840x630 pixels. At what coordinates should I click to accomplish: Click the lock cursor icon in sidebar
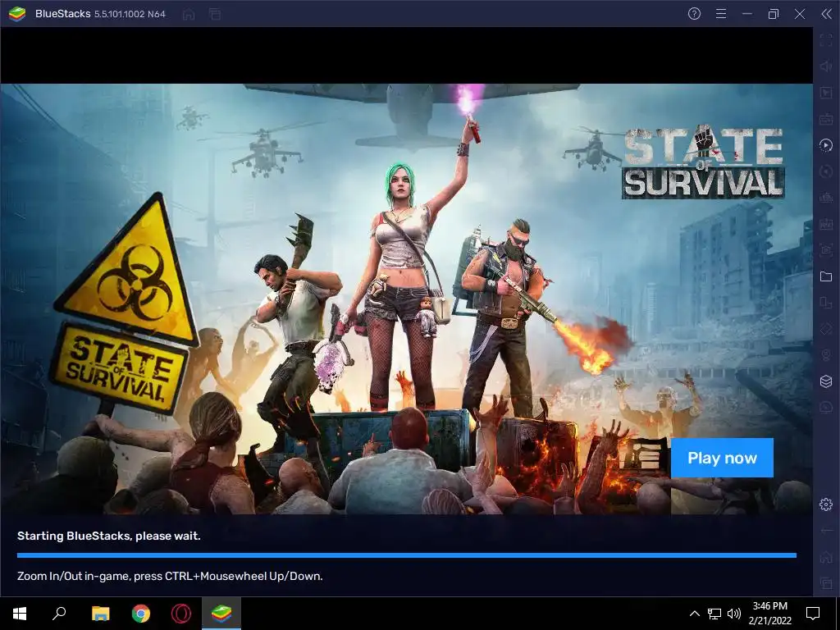coord(825,93)
